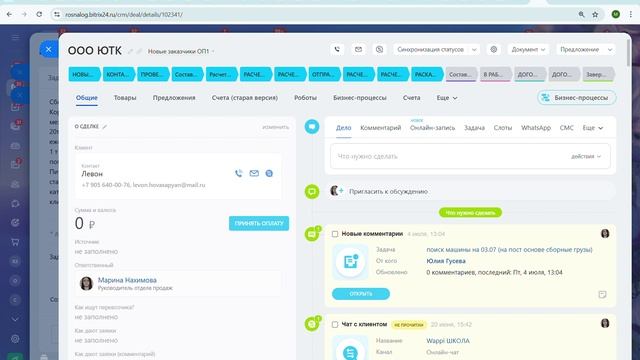The width and height of the screenshot is (640, 360).
Task: Set deal stage to В РАБ...
Action: click(x=495, y=74)
